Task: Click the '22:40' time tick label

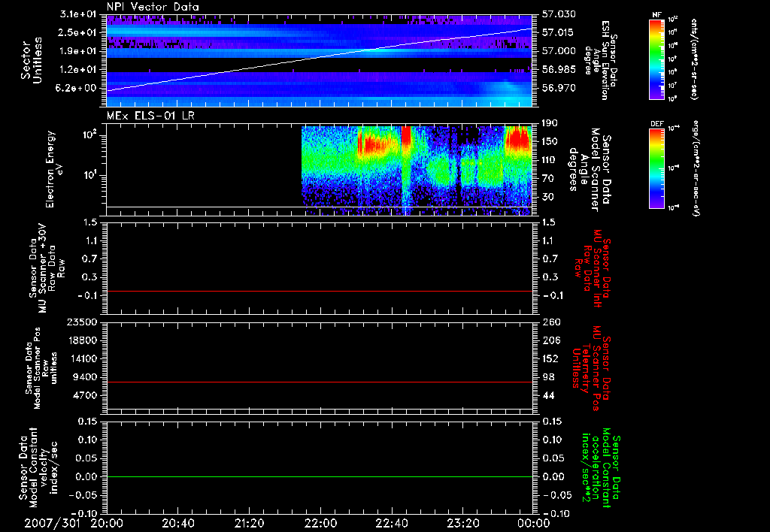Action: pyautogui.click(x=391, y=523)
